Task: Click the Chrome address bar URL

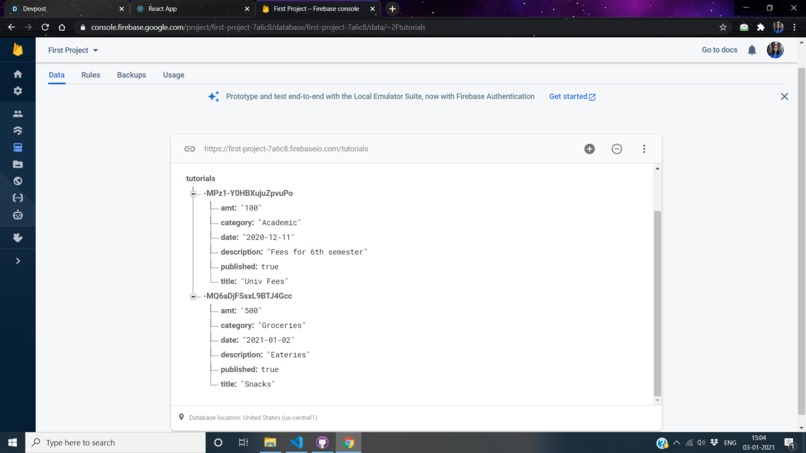Action: pos(258,27)
